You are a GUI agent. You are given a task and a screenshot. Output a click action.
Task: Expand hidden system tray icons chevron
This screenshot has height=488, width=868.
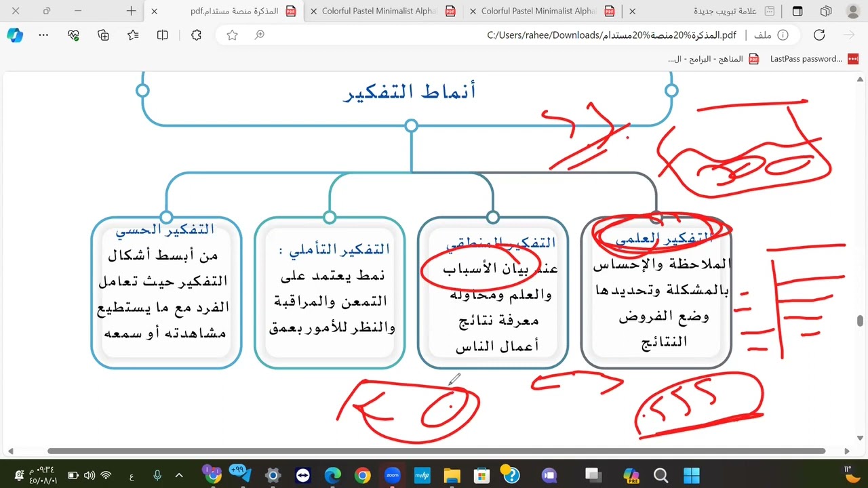(x=179, y=476)
